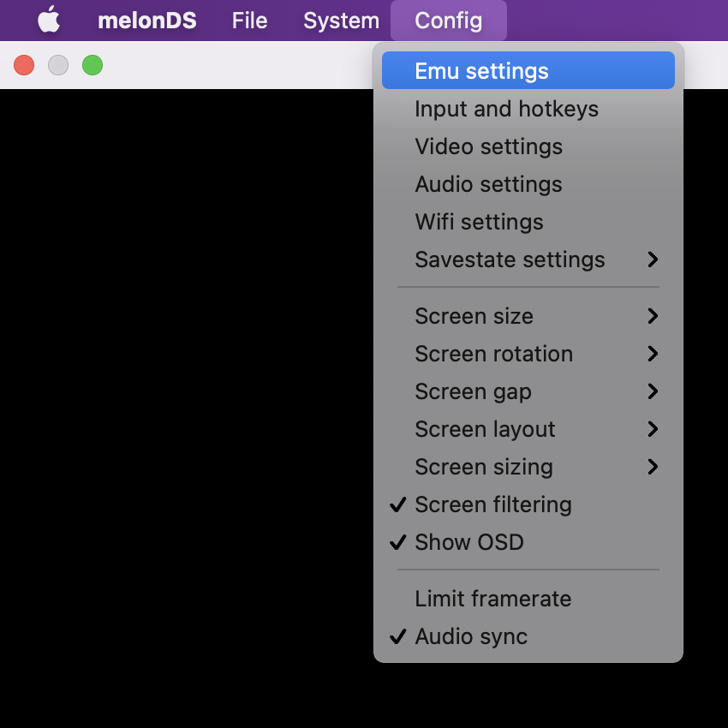728x728 pixels.
Task: Open the Config menu
Action: point(448,21)
